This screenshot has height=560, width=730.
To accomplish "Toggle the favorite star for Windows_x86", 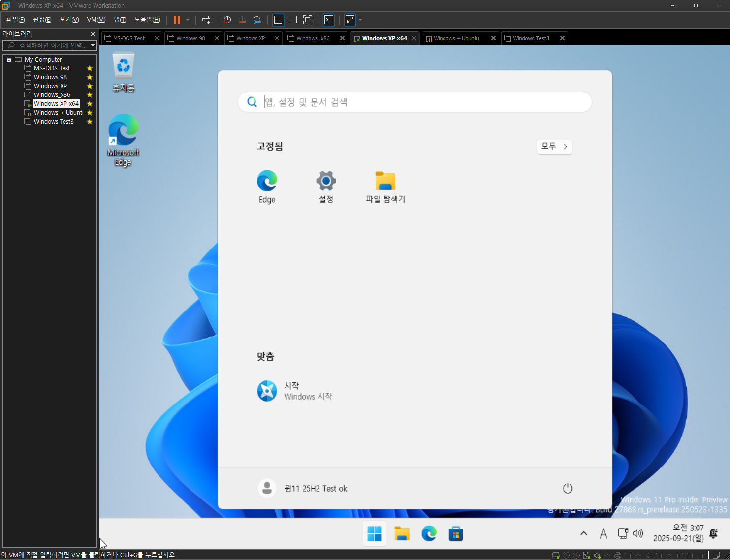I will [x=90, y=95].
